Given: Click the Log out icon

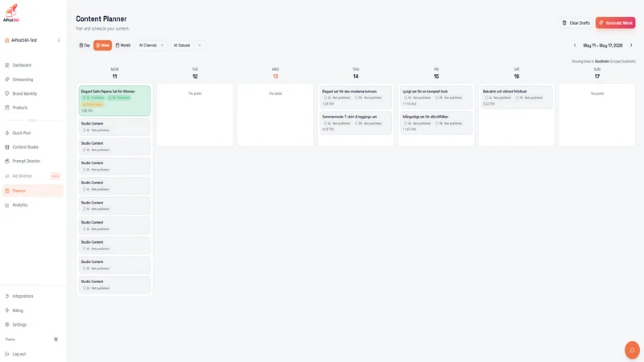Looking at the screenshot, I should click(7, 354).
